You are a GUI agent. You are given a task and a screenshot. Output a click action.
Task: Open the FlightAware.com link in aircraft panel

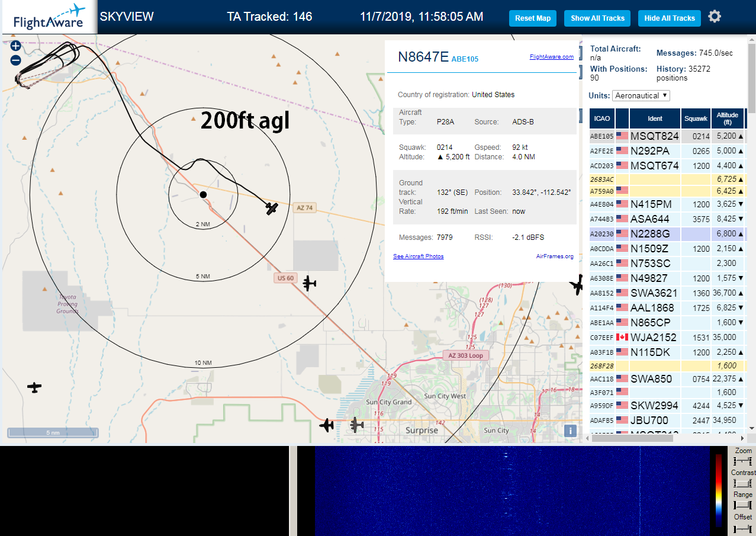coord(551,57)
